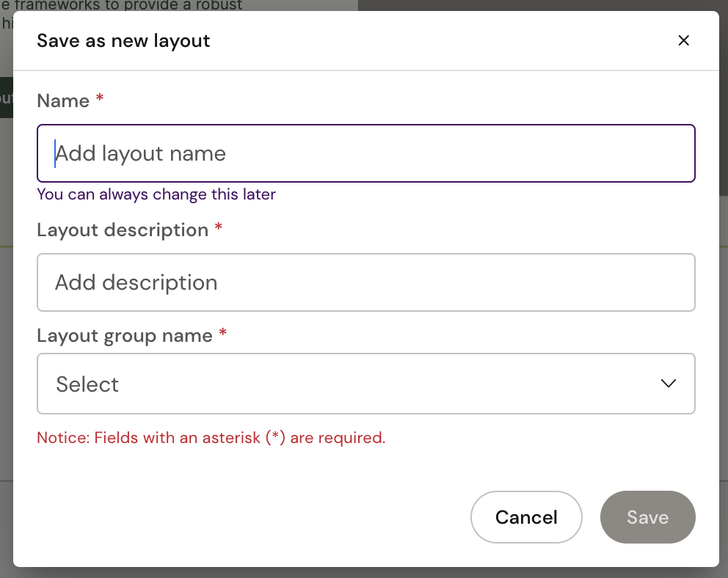The height and width of the screenshot is (578, 728).
Task: Click the red asterisk beside Name
Action: coord(100,99)
